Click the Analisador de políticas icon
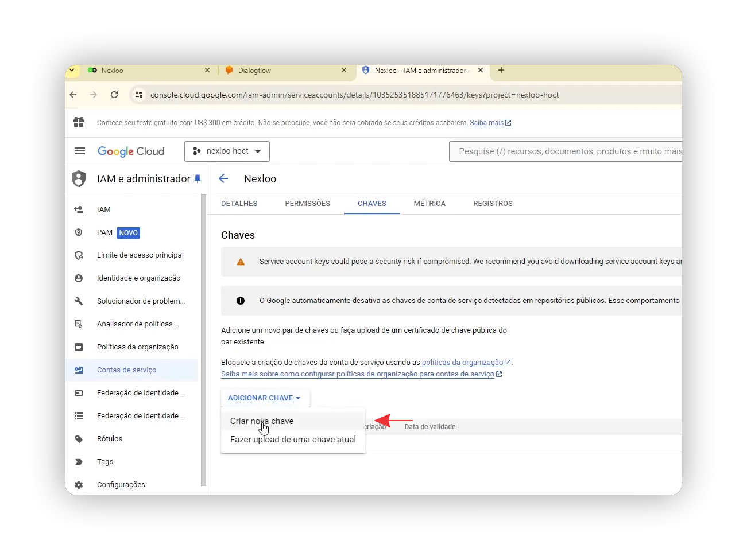Viewport: 747px width, 560px height. (x=79, y=324)
